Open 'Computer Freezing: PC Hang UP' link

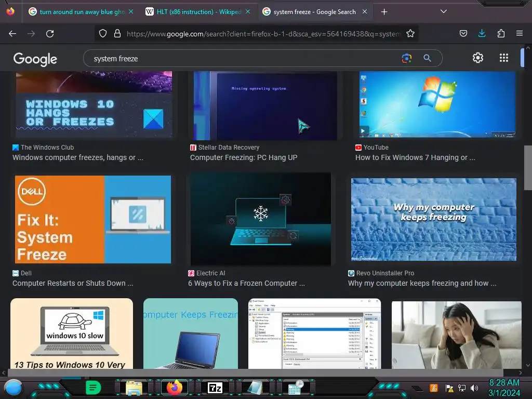point(243,157)
